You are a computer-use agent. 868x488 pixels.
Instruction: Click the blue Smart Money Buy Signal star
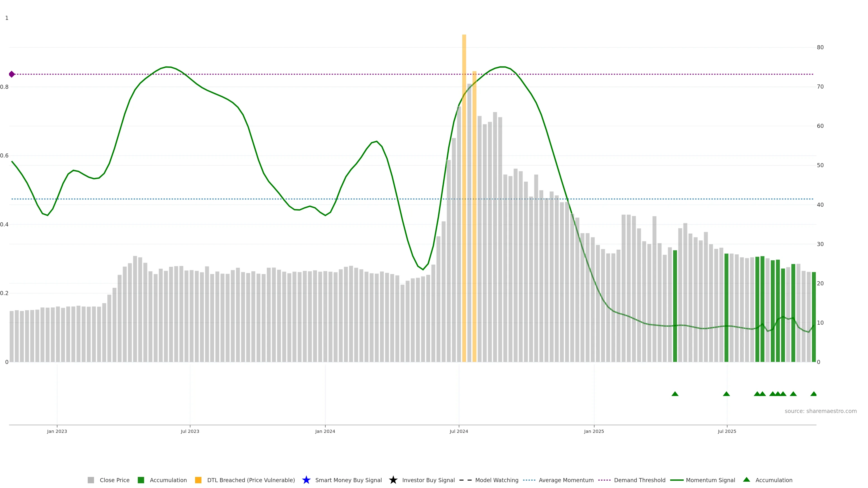pyautogui.click(x=306, y=480)
